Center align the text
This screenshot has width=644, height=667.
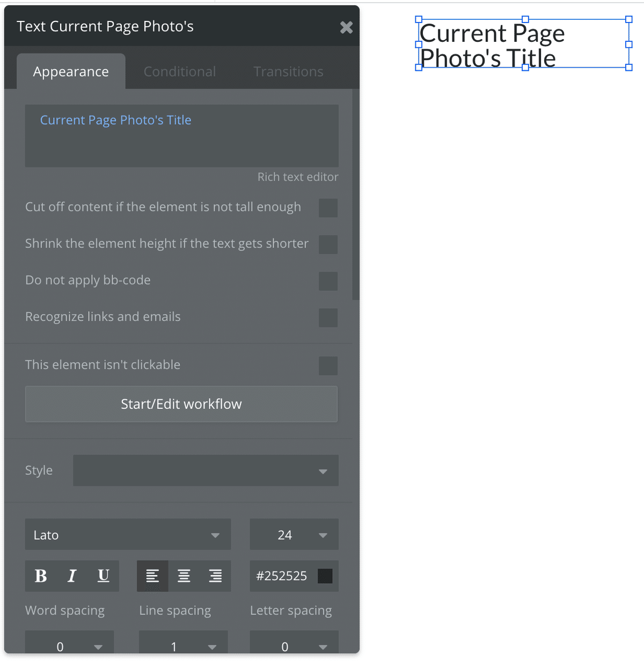pos(184,576)
